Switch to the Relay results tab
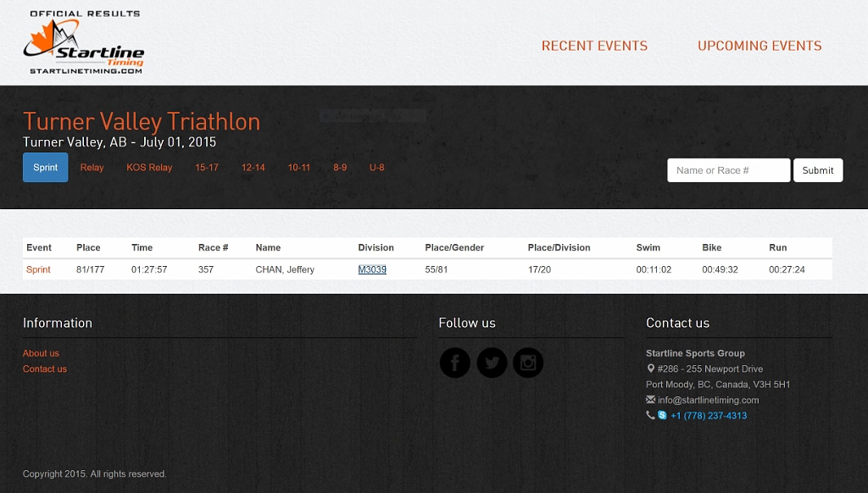 pos(92,168)
